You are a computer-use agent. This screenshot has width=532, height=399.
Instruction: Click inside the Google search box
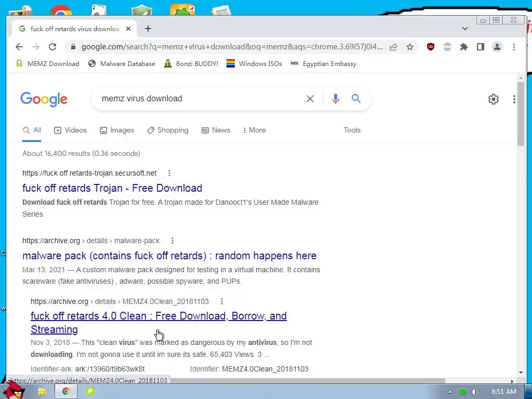tap(200, 99)
